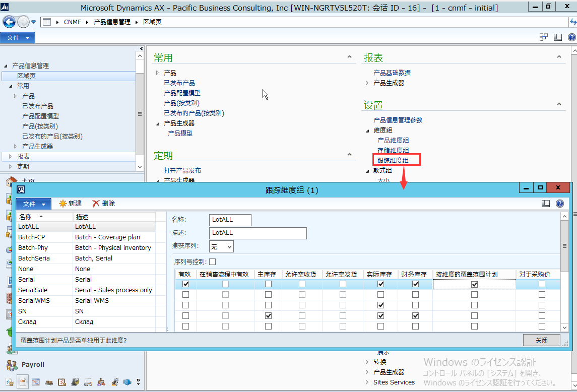Uncheck 主库存 in the fourth grid row

pos(268,316)
